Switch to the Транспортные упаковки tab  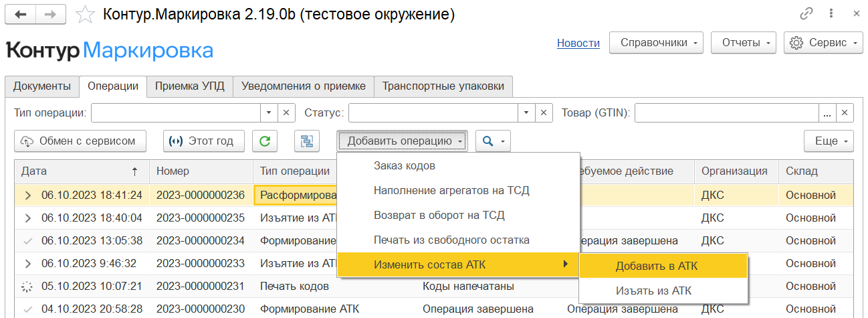[x=443, y=86]
